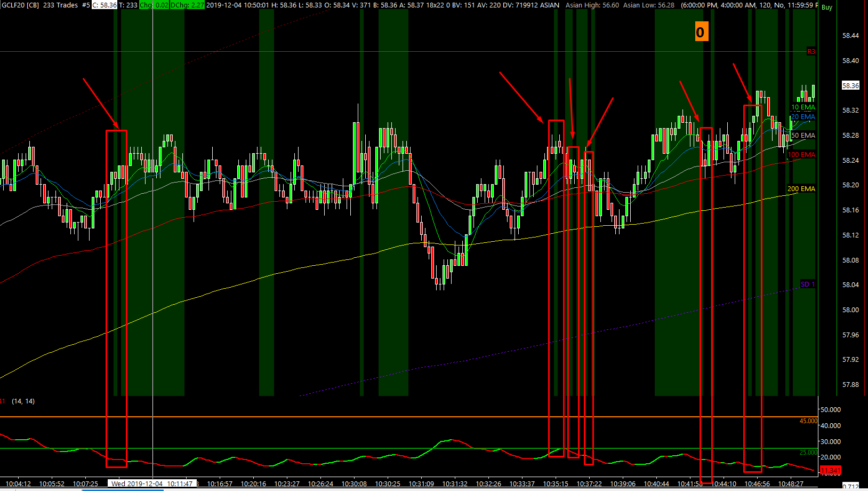This screenshot has width=868, height=491.
Task: Click the 10:35:15 time axis label
Action: tap(556, 484)
